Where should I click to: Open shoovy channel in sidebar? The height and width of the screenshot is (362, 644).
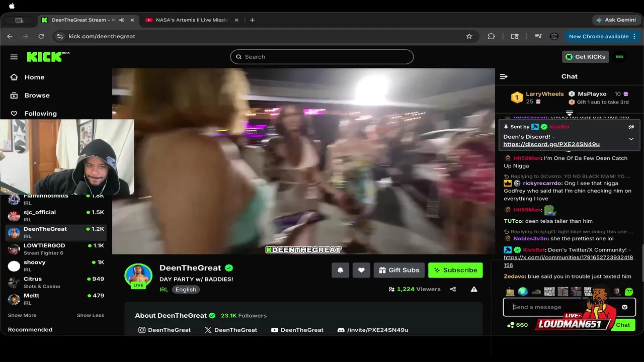point(56,265)
